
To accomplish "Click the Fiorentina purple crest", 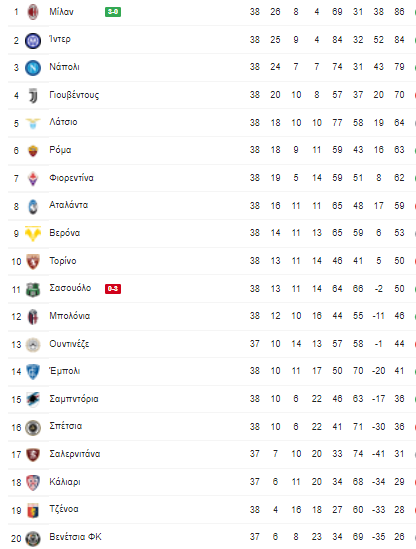I will 33,179.
